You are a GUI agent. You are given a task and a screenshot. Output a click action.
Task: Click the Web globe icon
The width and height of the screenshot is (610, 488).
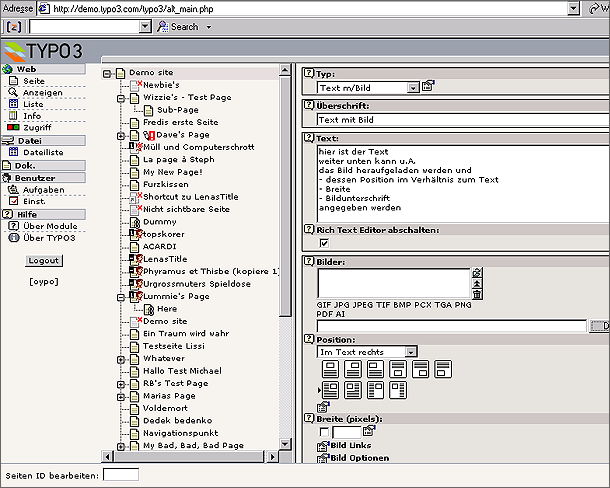8,69
